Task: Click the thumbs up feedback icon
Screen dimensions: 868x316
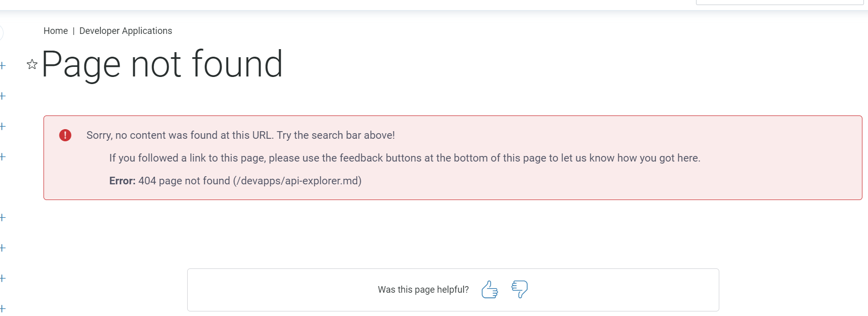Action: click(489, 290)
